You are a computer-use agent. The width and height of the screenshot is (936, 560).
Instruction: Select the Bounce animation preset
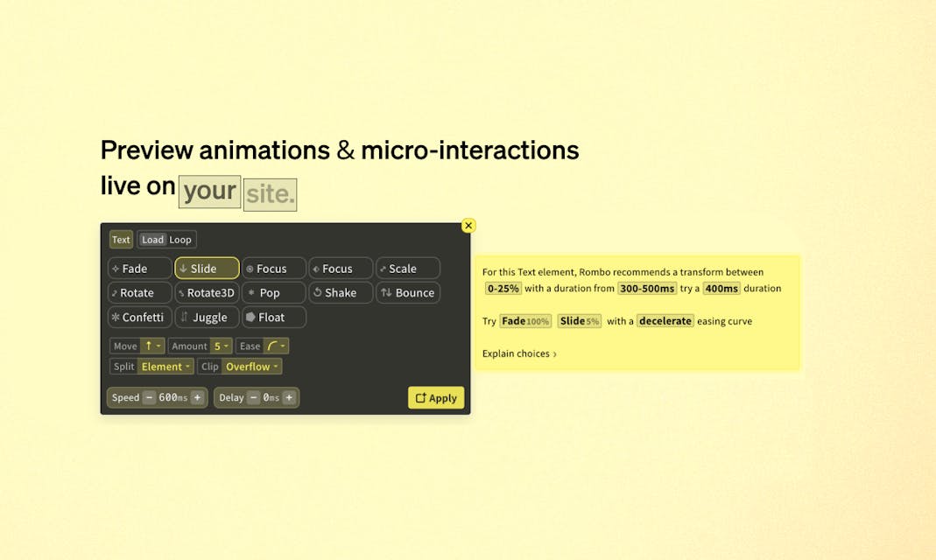[x=408, y=293]
